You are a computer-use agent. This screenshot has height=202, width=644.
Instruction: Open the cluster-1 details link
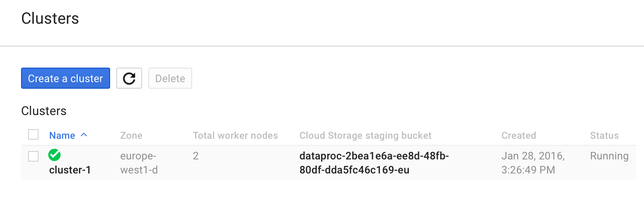[x=70, y=170]
